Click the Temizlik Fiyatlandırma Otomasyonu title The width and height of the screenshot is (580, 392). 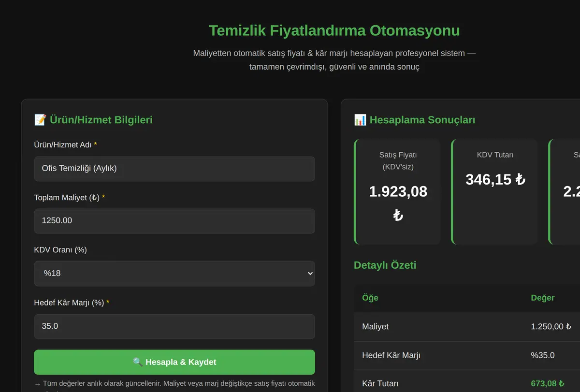[334, 30]
